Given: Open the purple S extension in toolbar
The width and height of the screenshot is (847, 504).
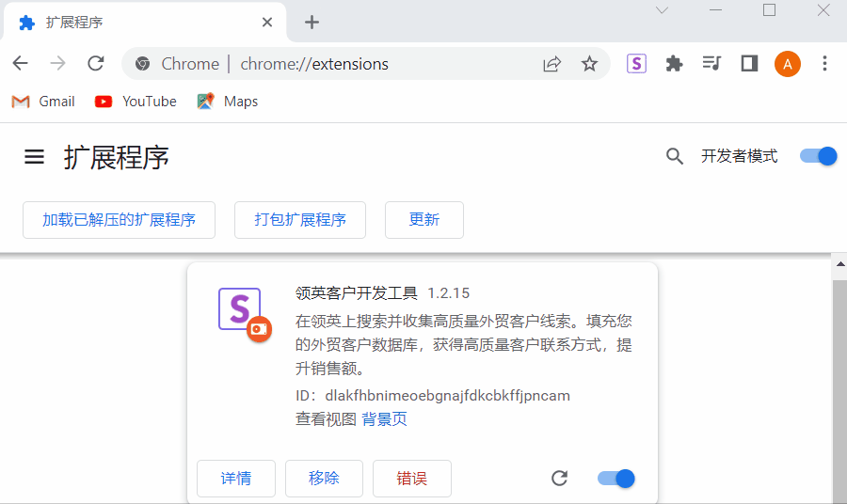Looking at the screenshot, I should (x=637, y=64).
